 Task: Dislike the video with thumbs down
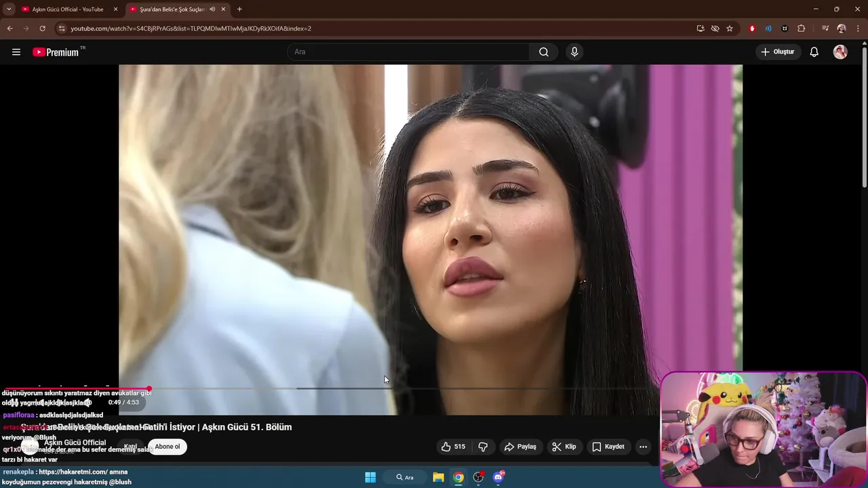tap(484, 447)
